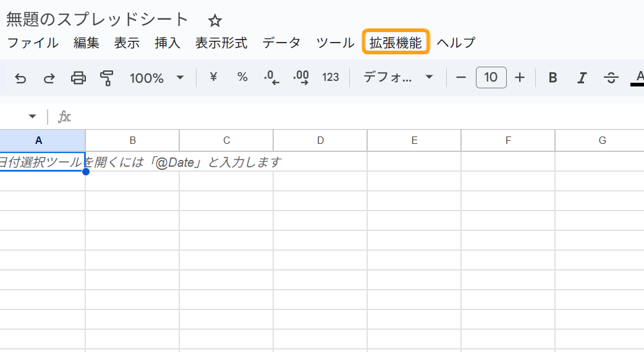This screenshot has width=644, height=352.
Task: Select column D header
Action: 320,140
